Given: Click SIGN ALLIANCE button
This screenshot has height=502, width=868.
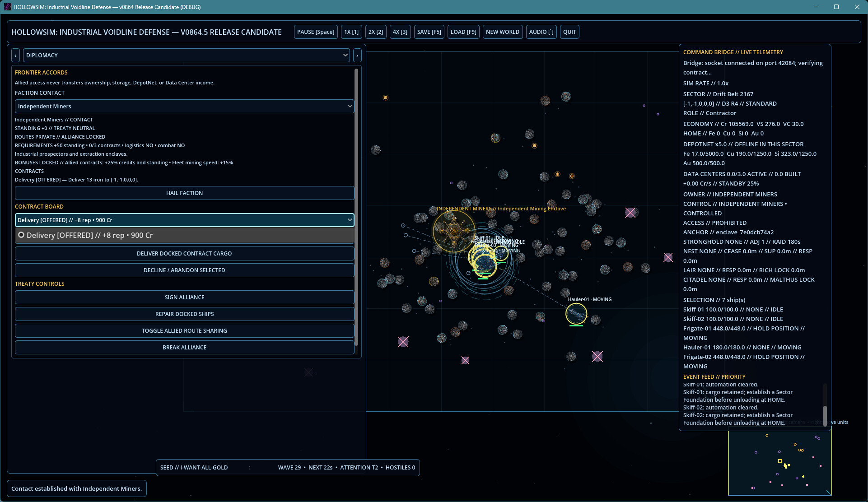Looking at the screenshot, I should pyautogui.click(x=184, y=297).
